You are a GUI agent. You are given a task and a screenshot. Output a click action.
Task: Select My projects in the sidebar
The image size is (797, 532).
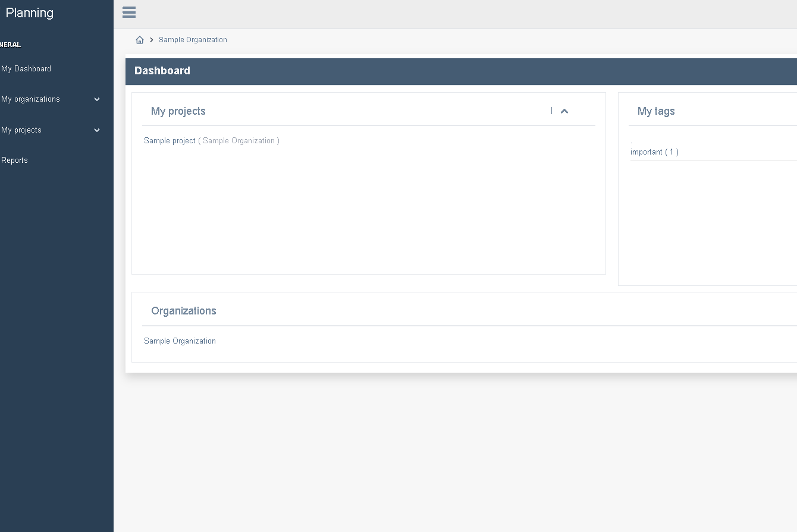coord(21,130)
